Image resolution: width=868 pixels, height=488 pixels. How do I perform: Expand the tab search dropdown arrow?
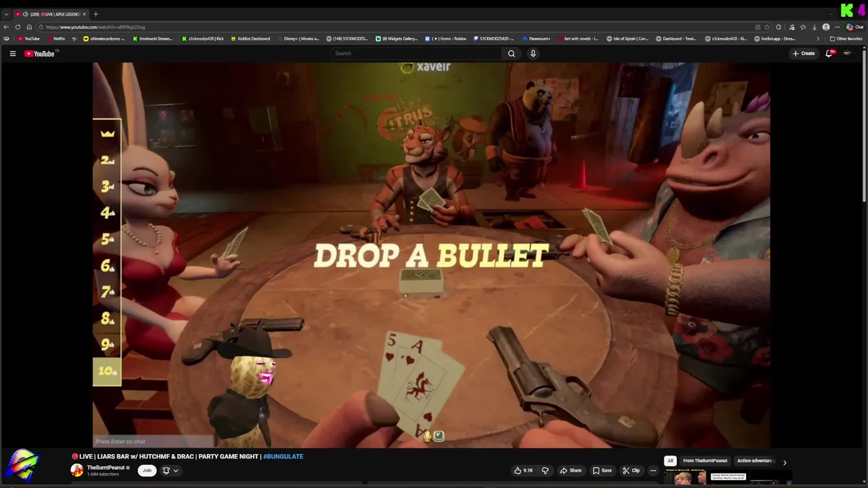(x=6, y=14)
